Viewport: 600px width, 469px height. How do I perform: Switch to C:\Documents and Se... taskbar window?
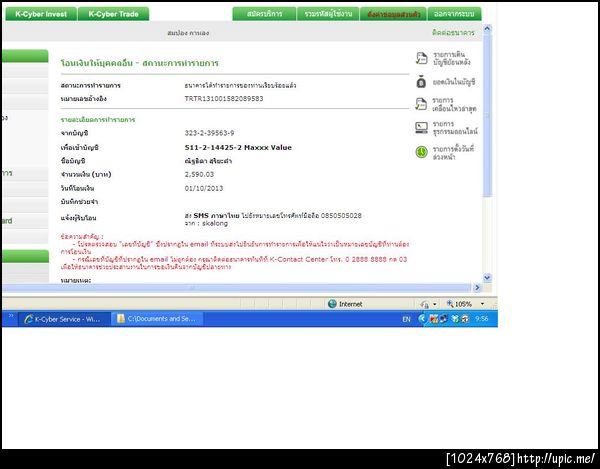tap(157, 319)
